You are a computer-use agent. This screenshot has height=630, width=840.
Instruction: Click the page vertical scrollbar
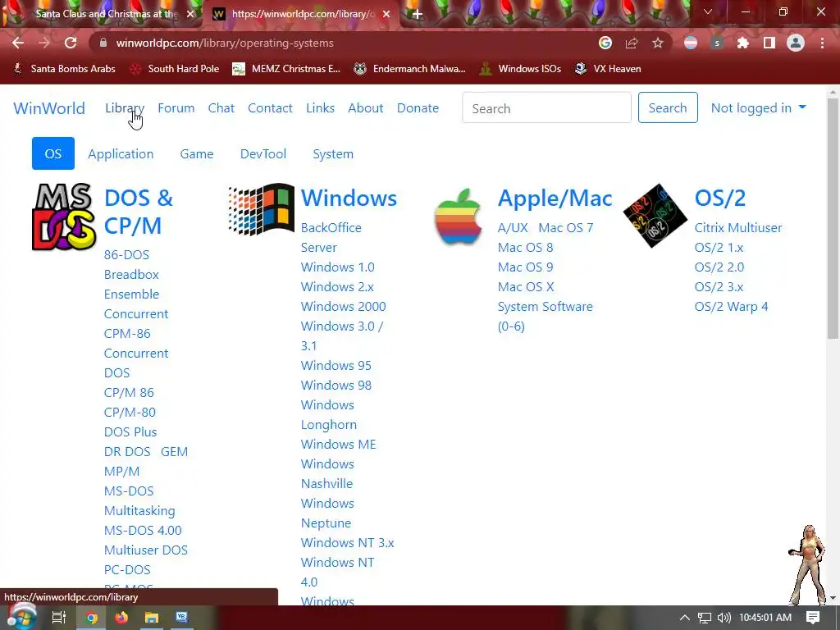click(832, 218)
